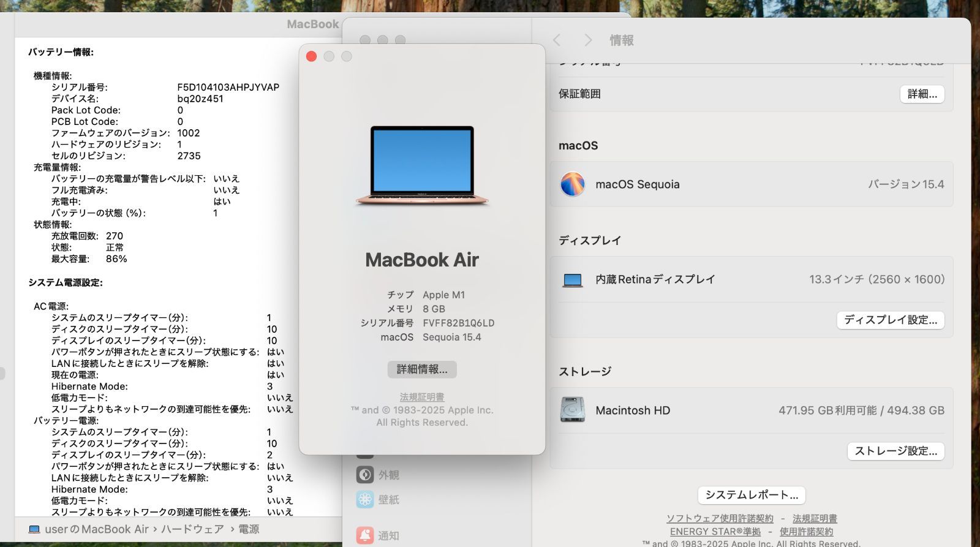The image size is (980, 547).
Task: Click the バッテリー情報 heading
Action: coord(61,52)
